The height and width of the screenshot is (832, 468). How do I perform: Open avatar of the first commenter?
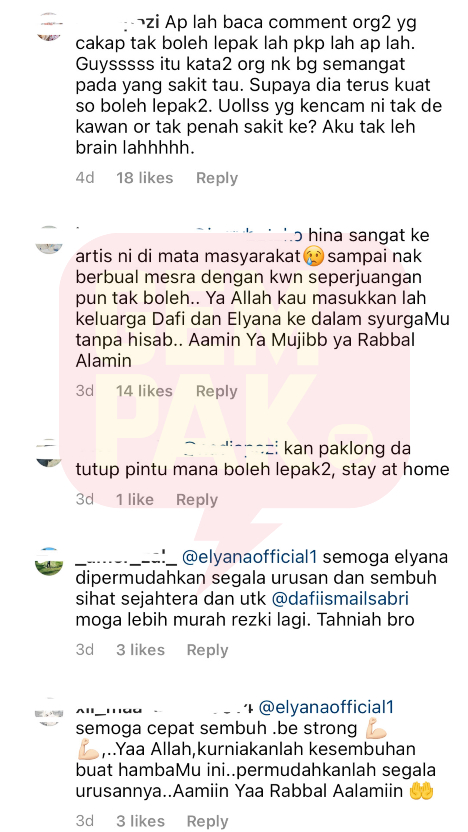49,27
